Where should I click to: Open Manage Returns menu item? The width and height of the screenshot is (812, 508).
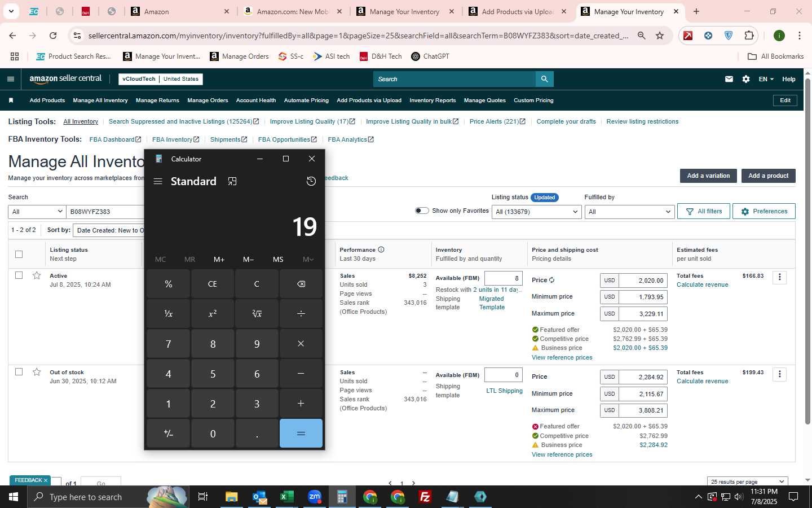point(157,100)
